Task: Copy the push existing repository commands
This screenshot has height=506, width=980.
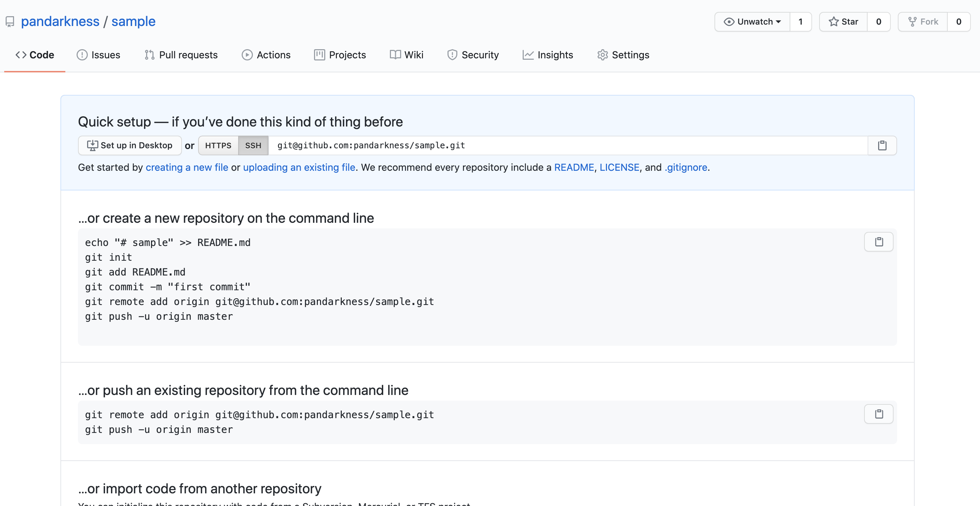Action: 879,414
